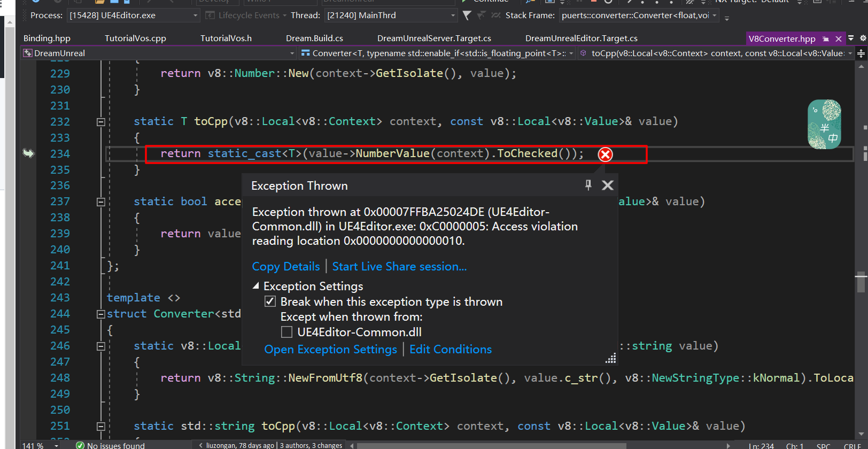Open the Process dropdown
This screenshot has width=868, height=449.
pos(134,16)
